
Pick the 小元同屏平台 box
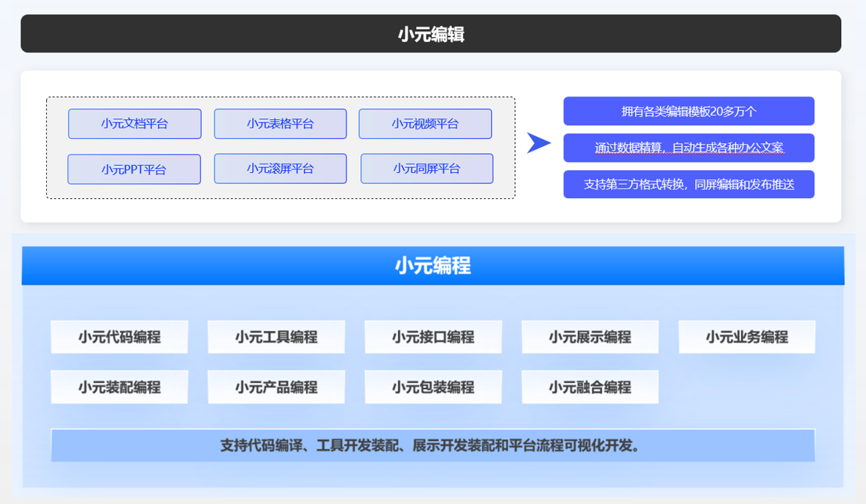point(427,169)
